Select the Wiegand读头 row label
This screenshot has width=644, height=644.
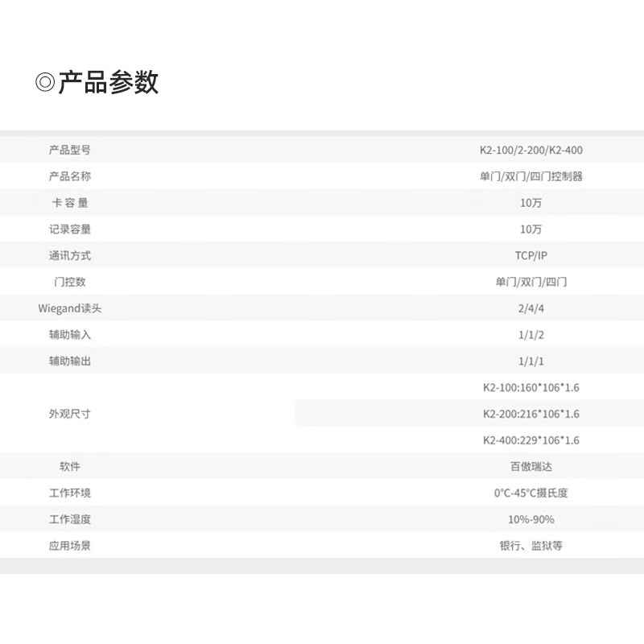click(x=70, y=308)
